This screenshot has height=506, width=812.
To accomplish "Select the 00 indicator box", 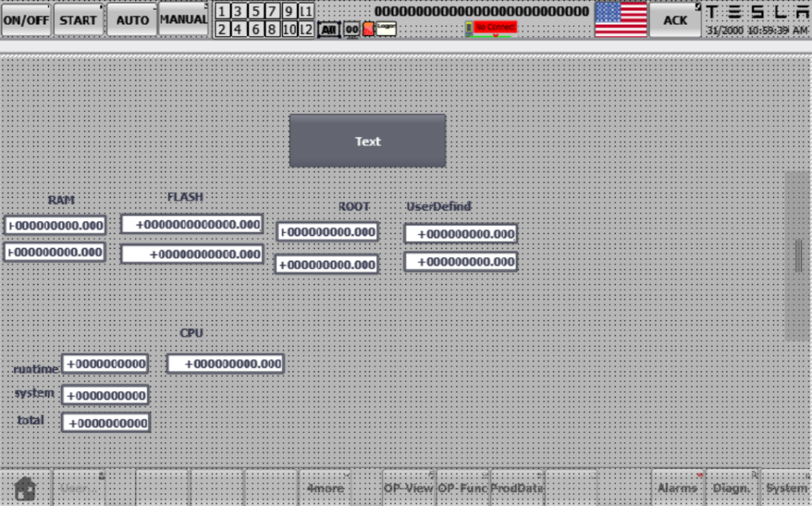I will click(x=352, y=29).
